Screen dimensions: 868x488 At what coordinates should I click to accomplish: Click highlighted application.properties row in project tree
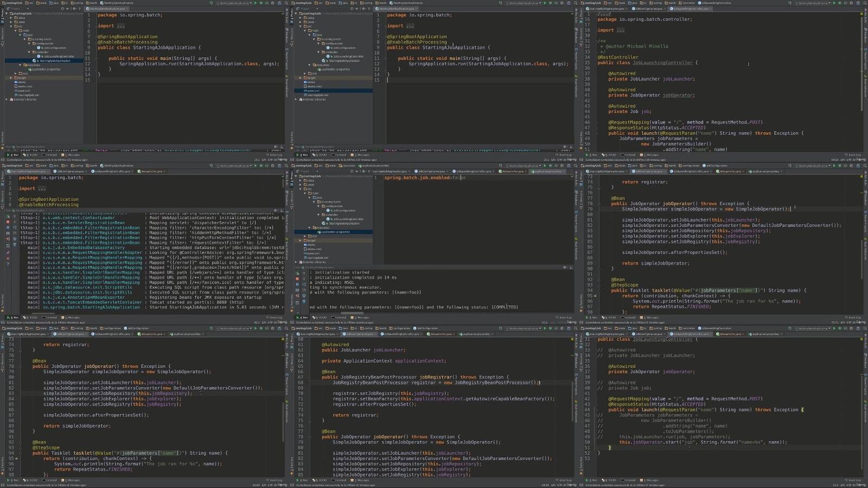334,232
